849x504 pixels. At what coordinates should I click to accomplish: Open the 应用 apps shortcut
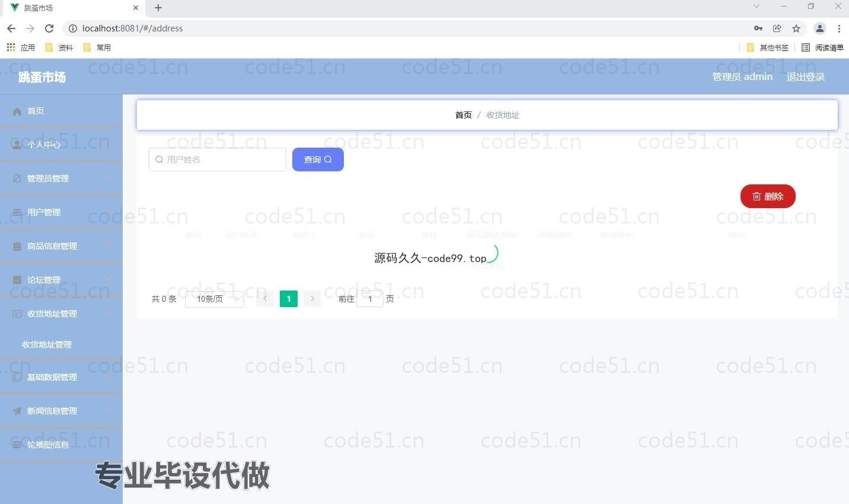(x=21, y=47)
